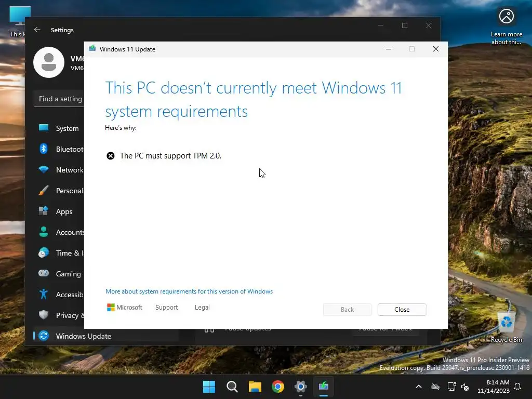Open the clock and date flyout
The width and height of the screenshot is (532, 399).
pyautogui.click(x=494, y=387)
